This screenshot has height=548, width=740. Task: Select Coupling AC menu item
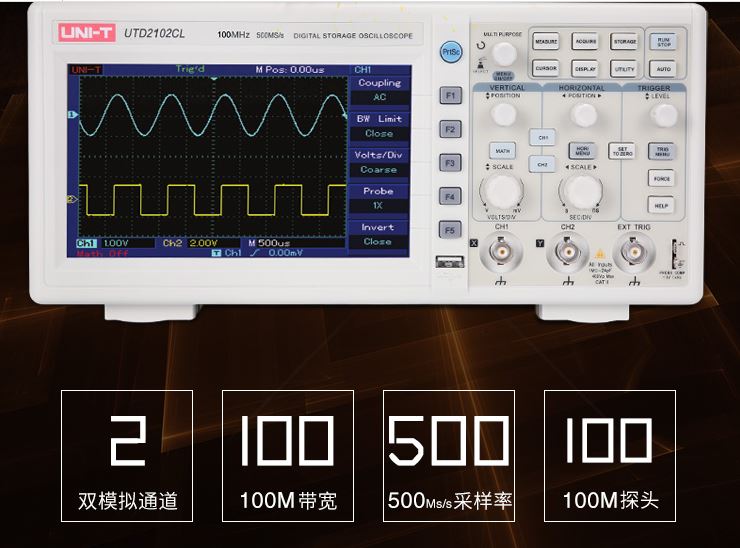(379, 90)
